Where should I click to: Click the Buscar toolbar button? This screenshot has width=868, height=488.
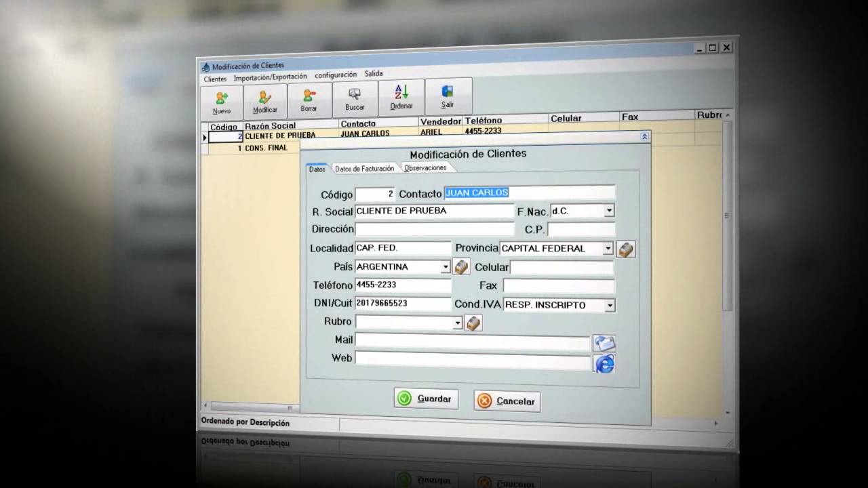355,99
